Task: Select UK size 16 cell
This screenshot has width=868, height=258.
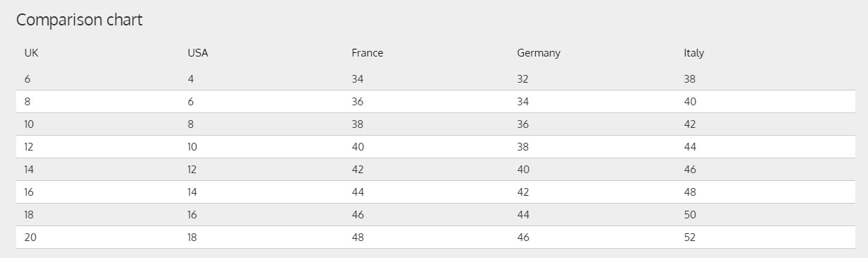Action: tap(30, 192)
